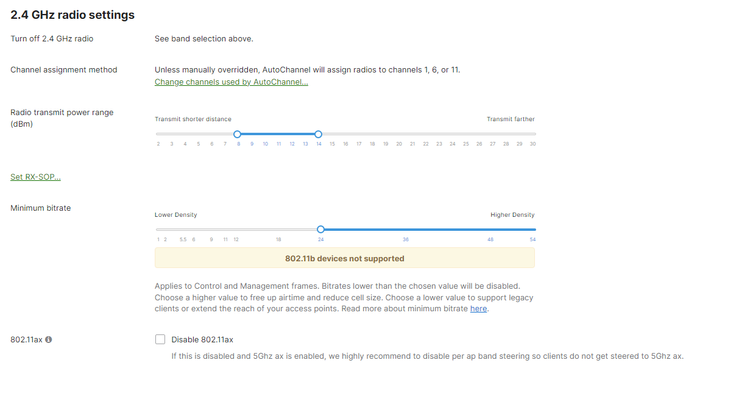Screen dimensions: 753x402
Task: Open Change channels used by AutoChannel link
Action: coord(231,82)
